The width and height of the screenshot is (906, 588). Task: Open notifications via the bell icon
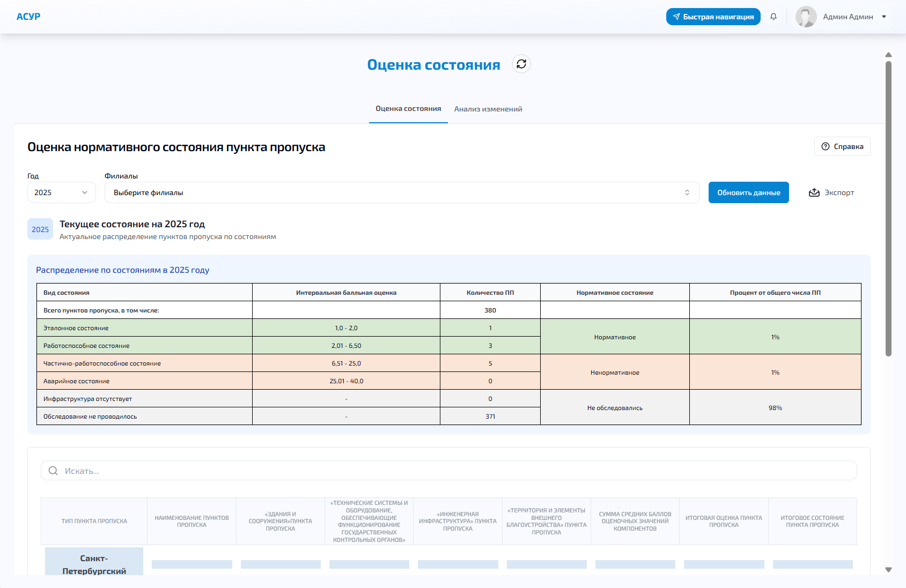773,17
